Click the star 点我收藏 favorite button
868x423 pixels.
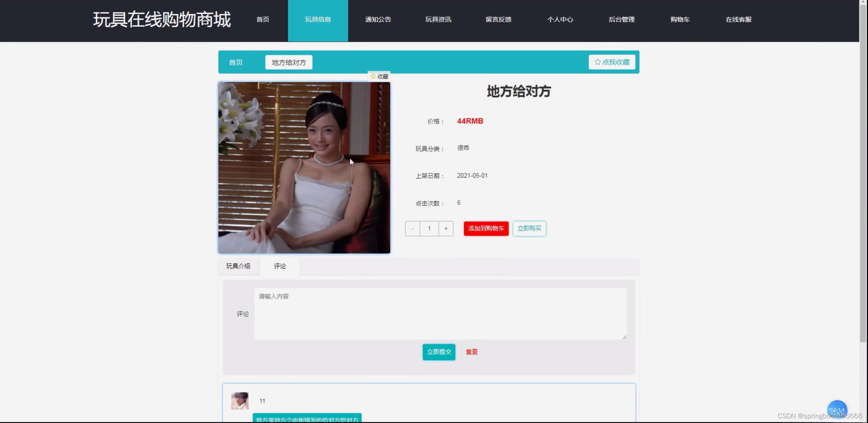point(612,62)
